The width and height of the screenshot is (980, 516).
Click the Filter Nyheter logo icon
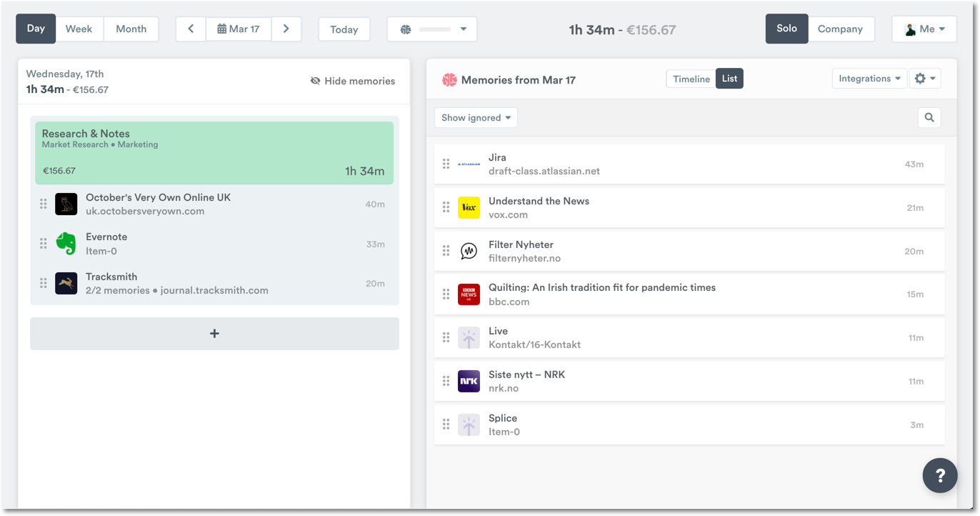(x=469, y=251)
